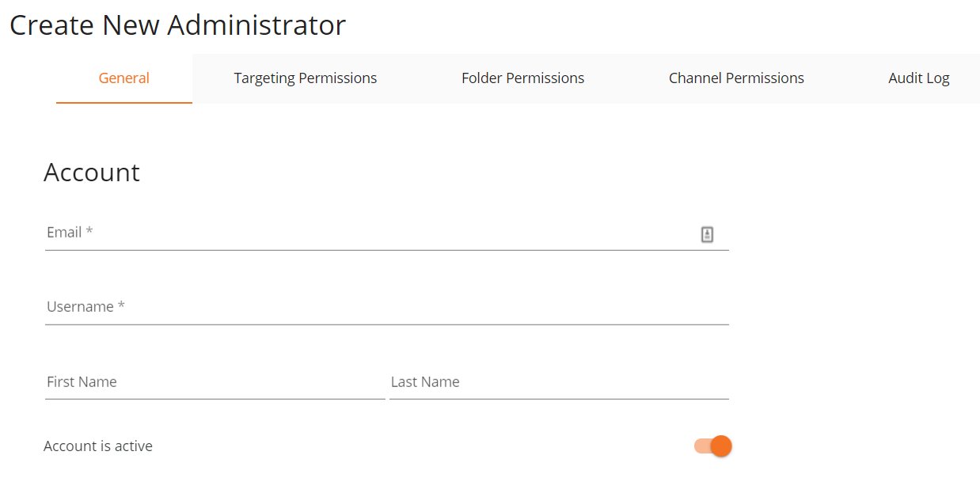View the Audit Log tab
Screen dimensions: 980x497
[x=919, y=78]
